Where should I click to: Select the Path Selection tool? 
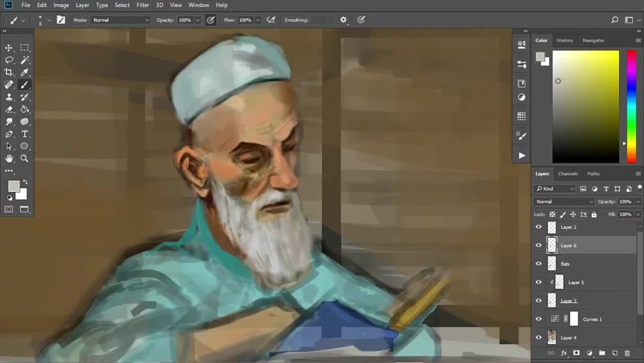pos(8,146)
